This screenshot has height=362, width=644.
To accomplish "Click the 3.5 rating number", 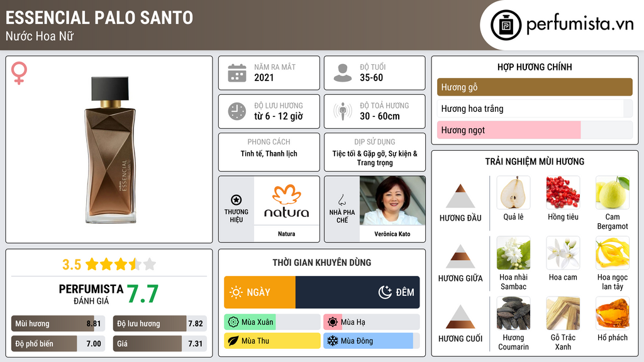I will pyautogui.click(x=72, y=265).
